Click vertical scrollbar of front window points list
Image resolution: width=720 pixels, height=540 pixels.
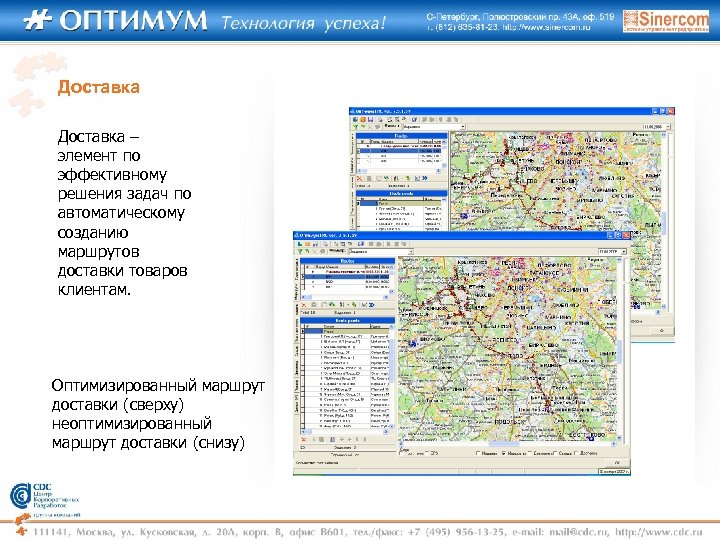click(x=392, y=377)
